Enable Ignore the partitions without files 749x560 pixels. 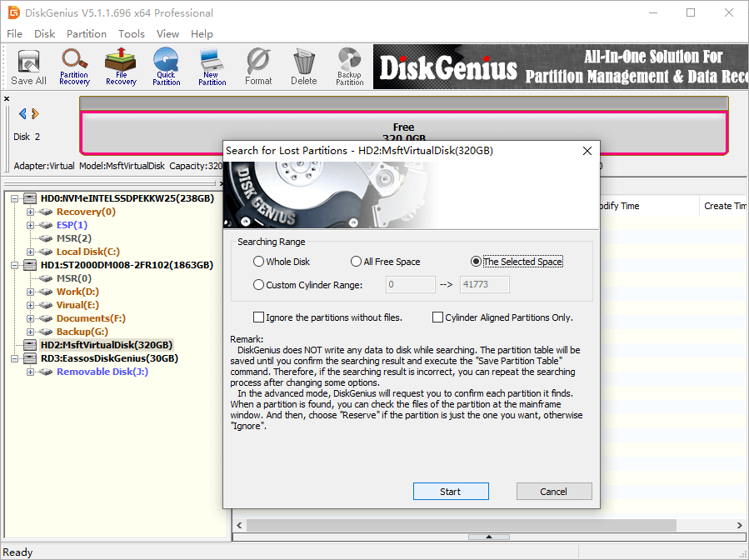point(259,317)
